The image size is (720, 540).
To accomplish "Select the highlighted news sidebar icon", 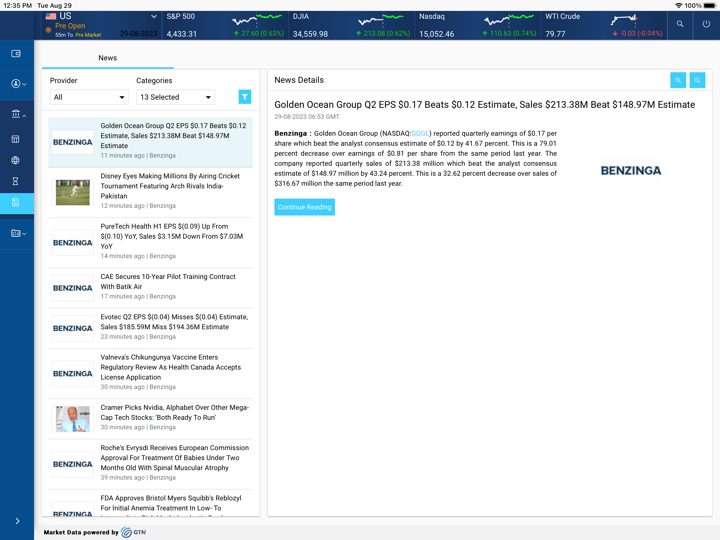I will 16,203.
